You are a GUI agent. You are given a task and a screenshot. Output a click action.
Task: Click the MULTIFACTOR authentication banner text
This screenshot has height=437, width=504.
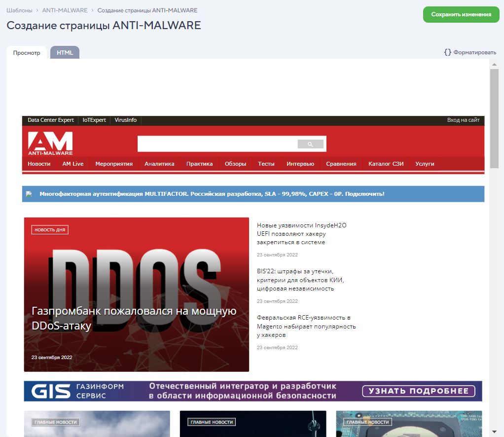coord(212,194)
